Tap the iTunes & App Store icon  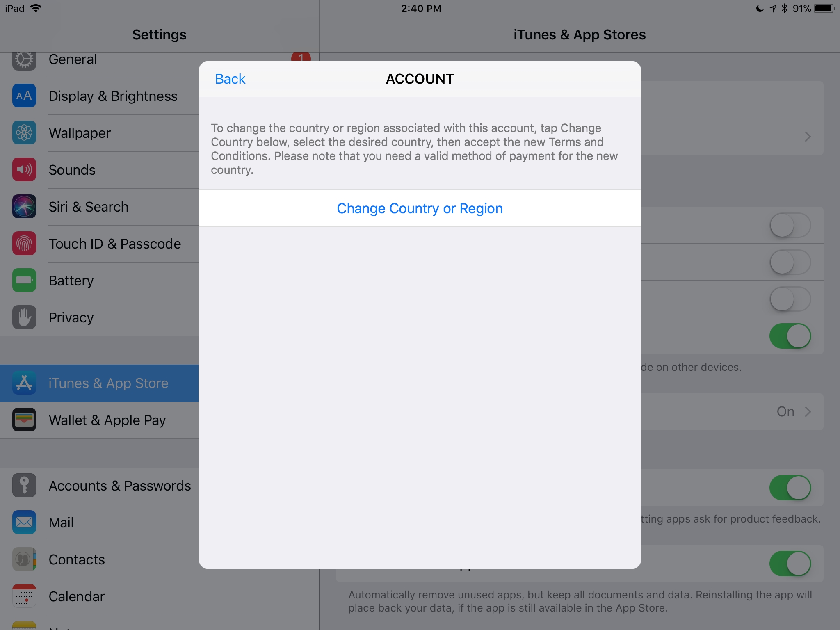point(23,383)
